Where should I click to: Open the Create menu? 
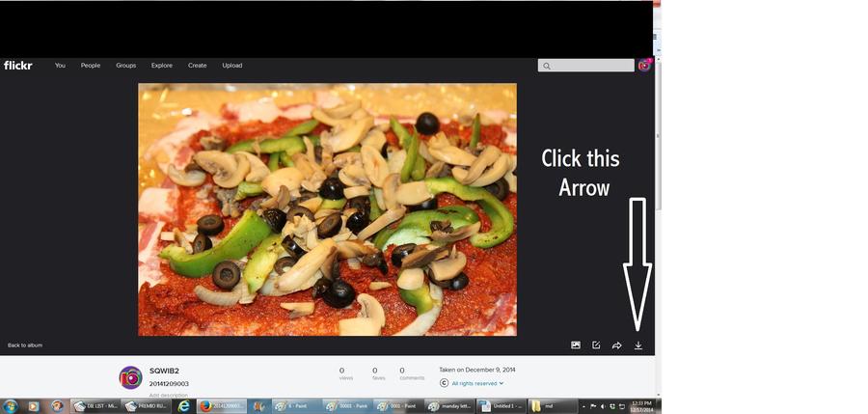pos(198,66)
